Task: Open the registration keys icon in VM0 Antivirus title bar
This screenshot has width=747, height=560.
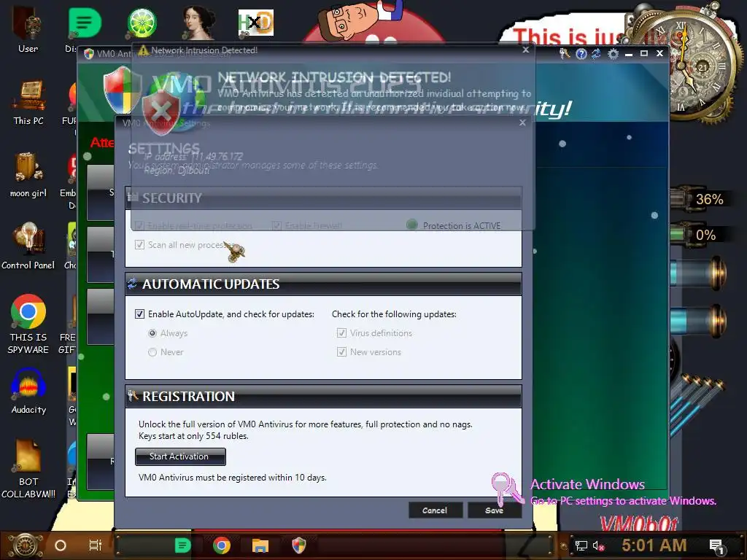Action: pyautogui.click(x=565, y=54)
